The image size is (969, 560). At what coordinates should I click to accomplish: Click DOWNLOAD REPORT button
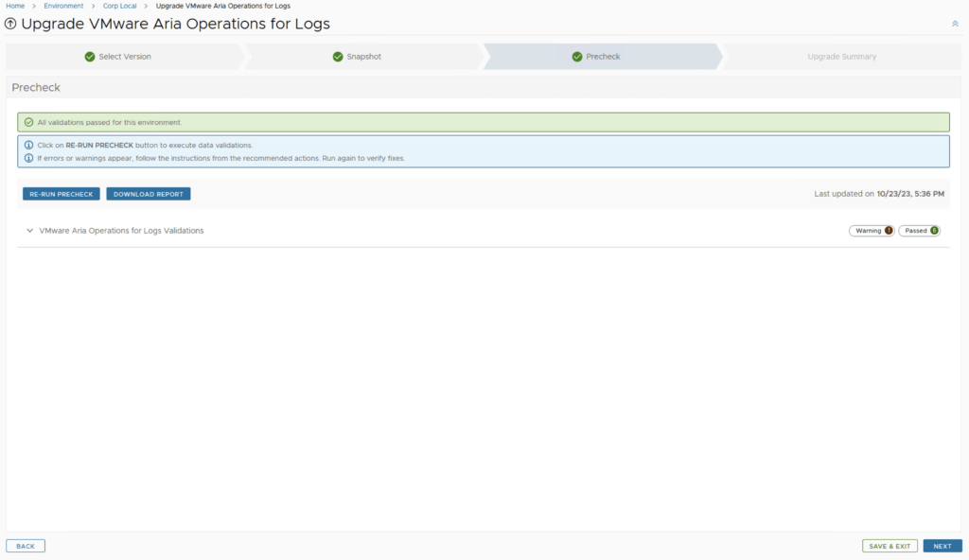pyautogui.click(x=149, y=194)
